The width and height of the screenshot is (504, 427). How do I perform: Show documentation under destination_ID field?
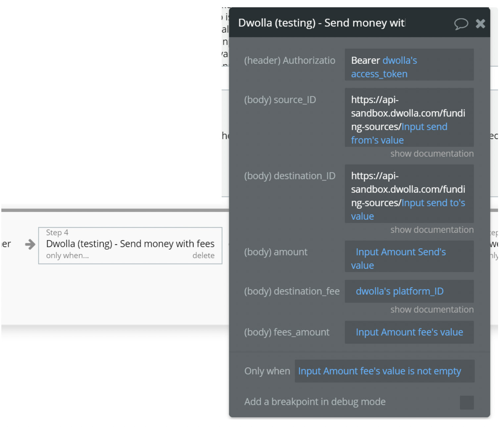click(x=432, y=230)
